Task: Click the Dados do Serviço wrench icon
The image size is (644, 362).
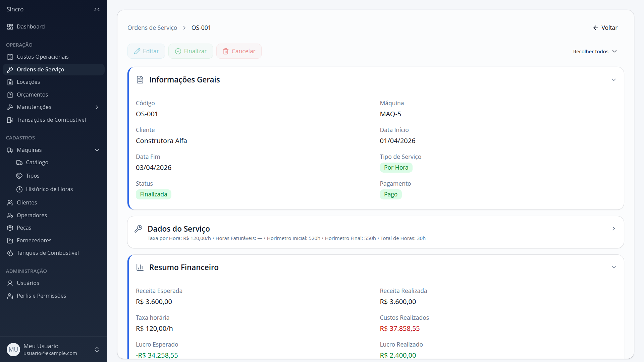Action: pyautogui.click(x=138, y=229)
